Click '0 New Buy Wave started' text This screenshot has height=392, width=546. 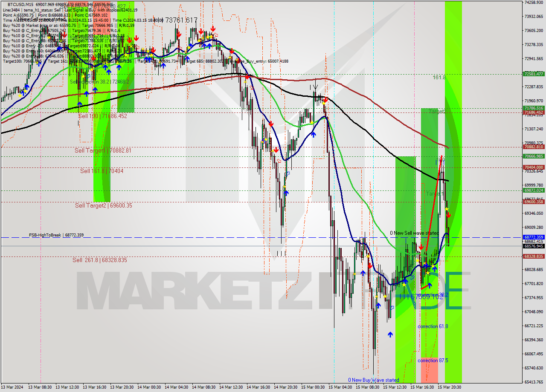tap(373, 380)
